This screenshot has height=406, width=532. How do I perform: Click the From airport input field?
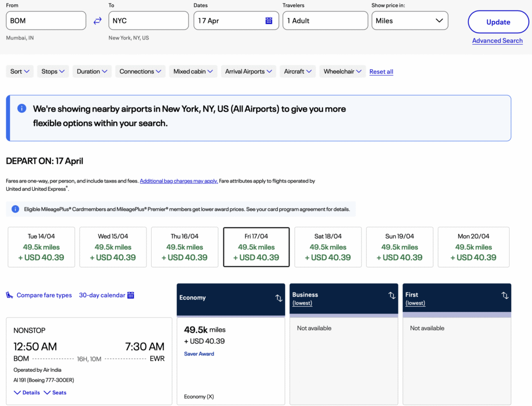pyautogui.click(x=46, y=20)
